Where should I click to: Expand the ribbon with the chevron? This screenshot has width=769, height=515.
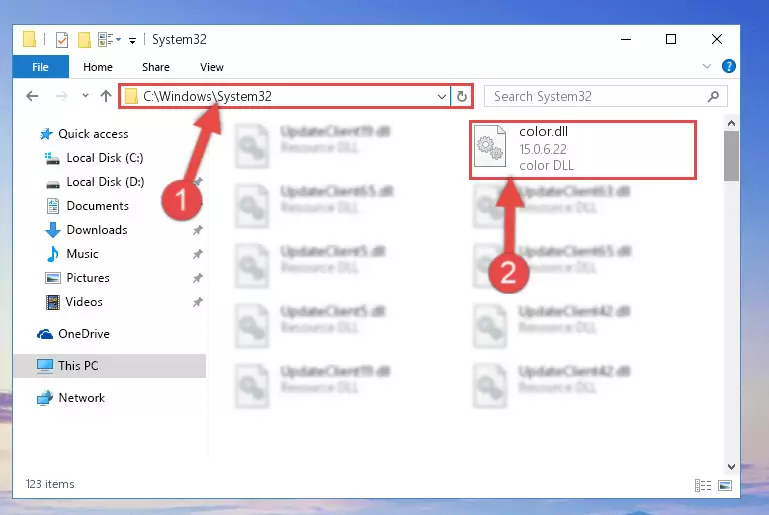click(707, 66)
